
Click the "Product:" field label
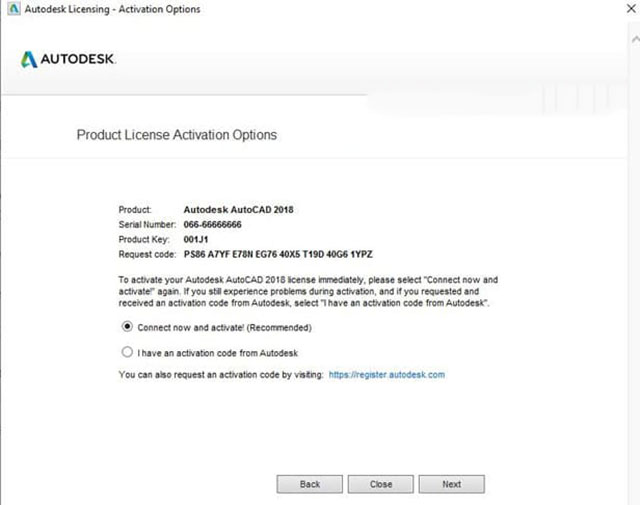(x=135, y=210)
